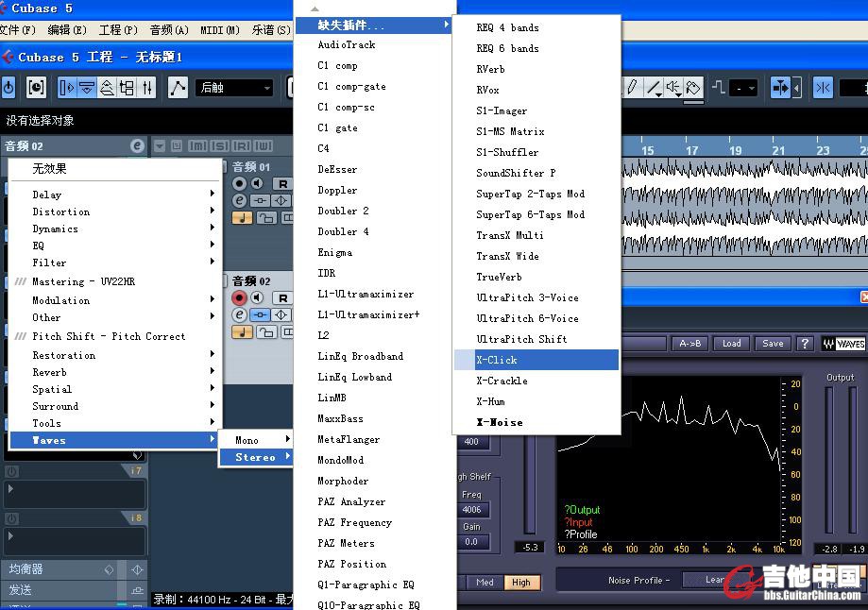The height and width of the screenshot is (610, 868).
Task: Toggle Snap to zero crossing button
Action: coord(824,88)
